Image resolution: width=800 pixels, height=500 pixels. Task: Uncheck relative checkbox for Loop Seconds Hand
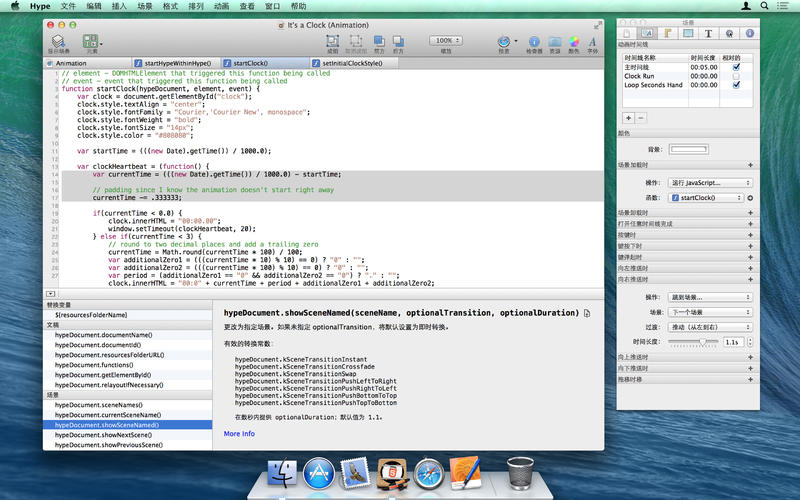point(736,85)
